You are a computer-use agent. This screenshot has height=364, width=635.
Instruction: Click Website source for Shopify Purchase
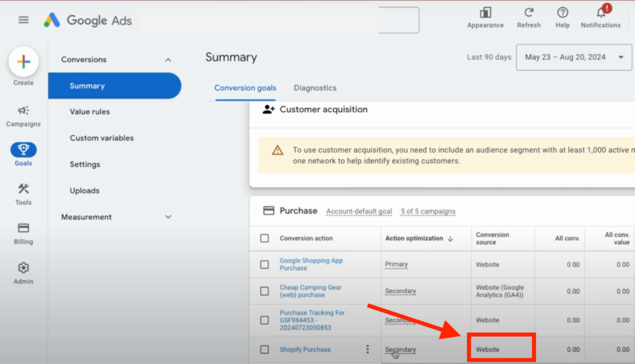(487, 349)
